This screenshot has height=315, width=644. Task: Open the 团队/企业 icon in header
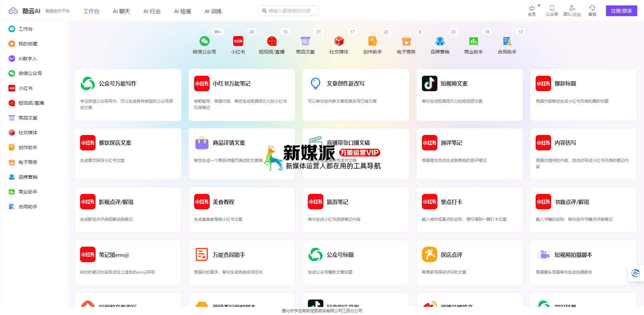[572, 8]
